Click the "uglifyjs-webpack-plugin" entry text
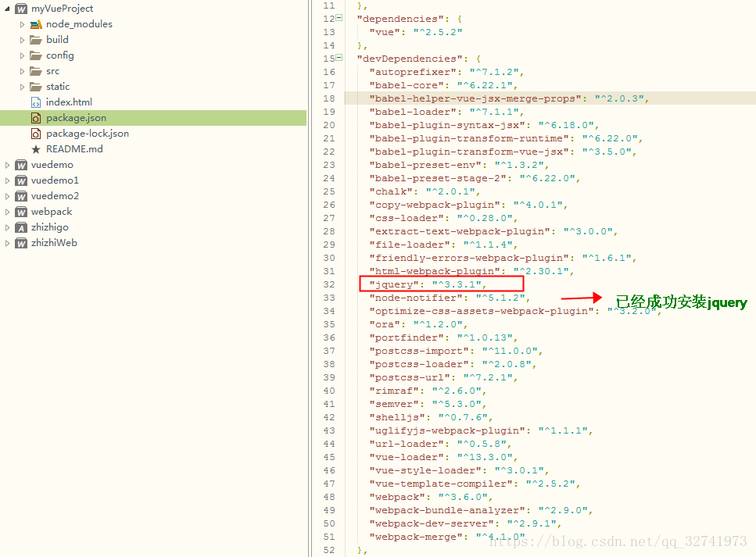The height and width of the screenshot is (557, 756). [447, 430]
